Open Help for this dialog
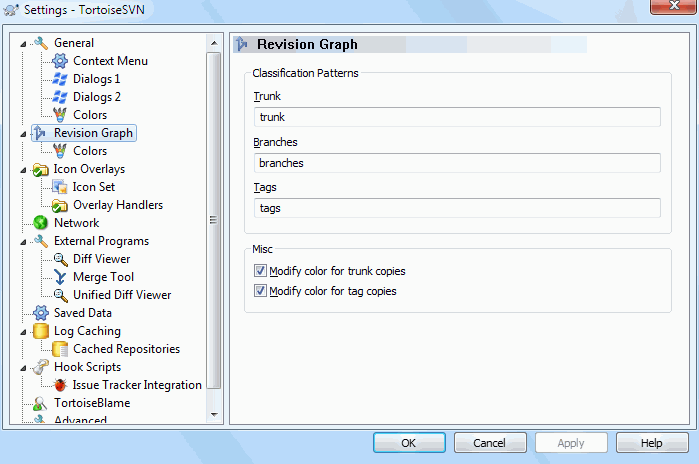The width and height of the screenshot is (699, 464). 652,443
